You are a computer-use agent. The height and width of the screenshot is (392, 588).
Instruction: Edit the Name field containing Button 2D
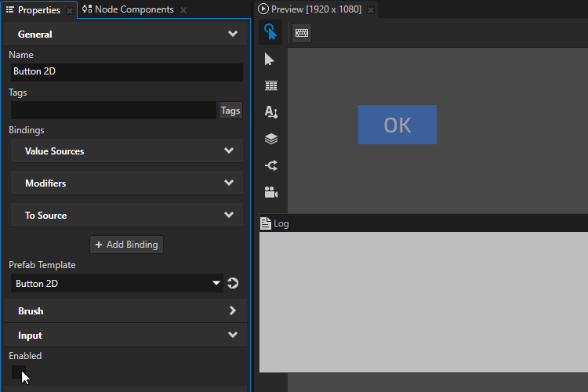click(127, 72)
